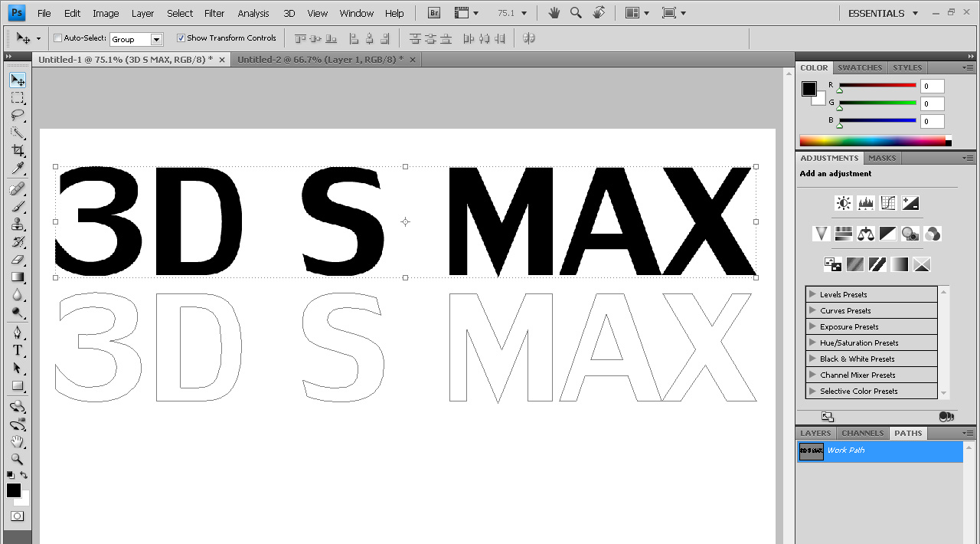Add an Invert adjustment
This screenshot has height=544, width=980.
(x=833, y=264)
